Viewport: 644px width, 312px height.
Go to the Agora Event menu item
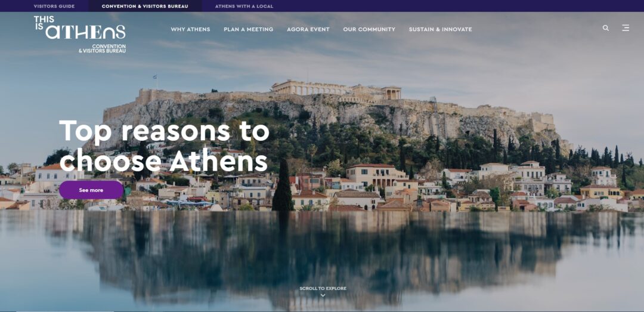click(308, 29)
